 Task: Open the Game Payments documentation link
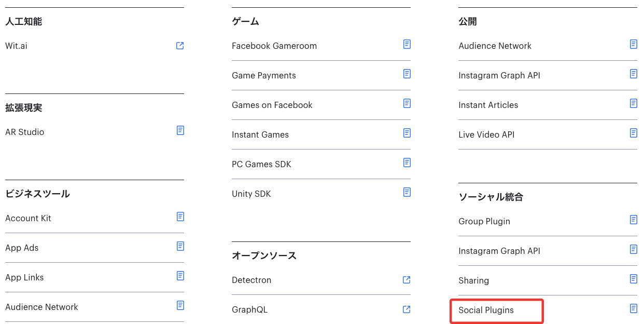tap(263, 75)
